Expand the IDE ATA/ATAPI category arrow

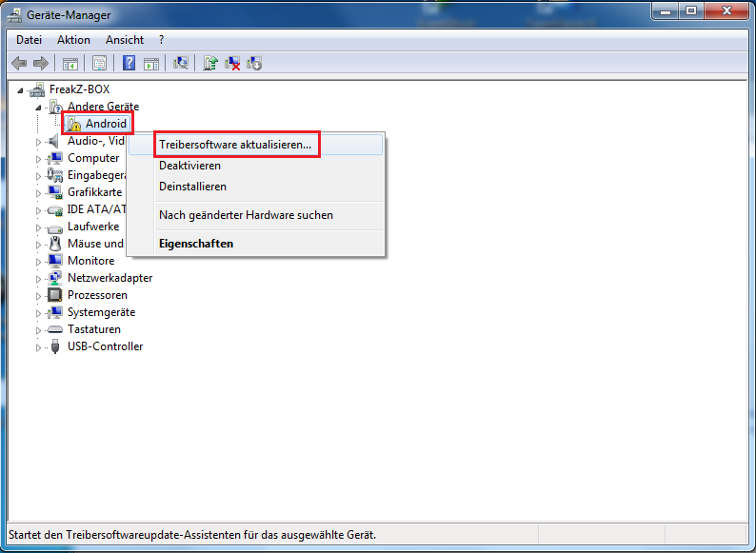tap(39, 210)
